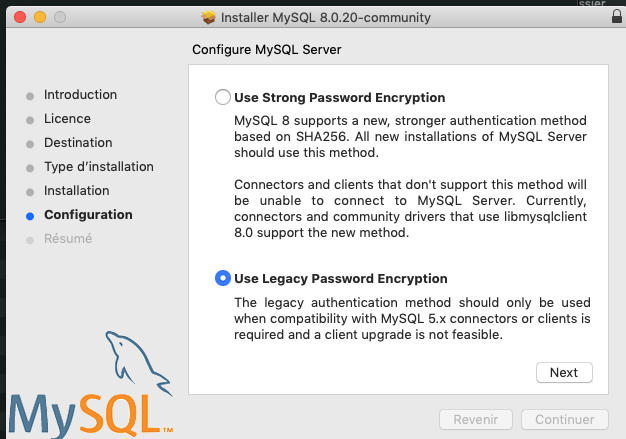The height and width of the screenshot is (439, 626).
Task: Jump to the Type d'installation step
Action: (99, 167)
